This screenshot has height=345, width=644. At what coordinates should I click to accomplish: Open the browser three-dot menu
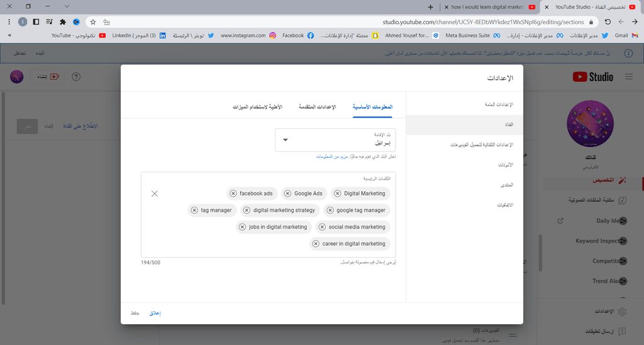(x=9, y=22)
